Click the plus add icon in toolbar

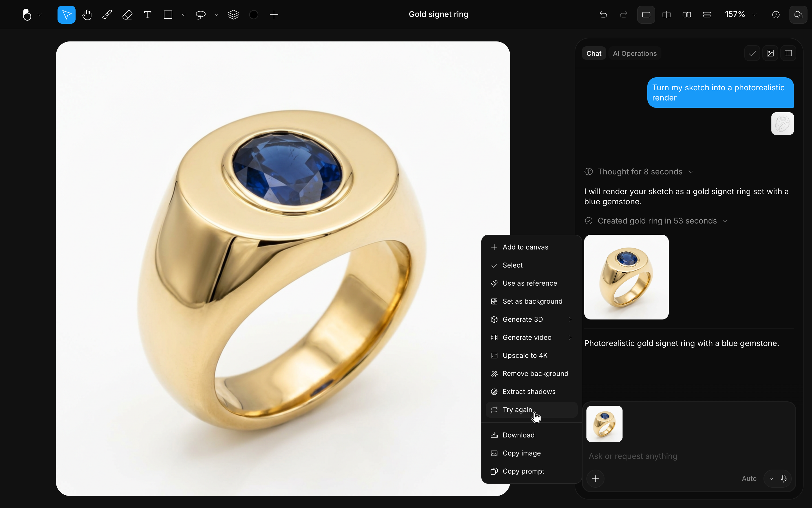[274, 15]
